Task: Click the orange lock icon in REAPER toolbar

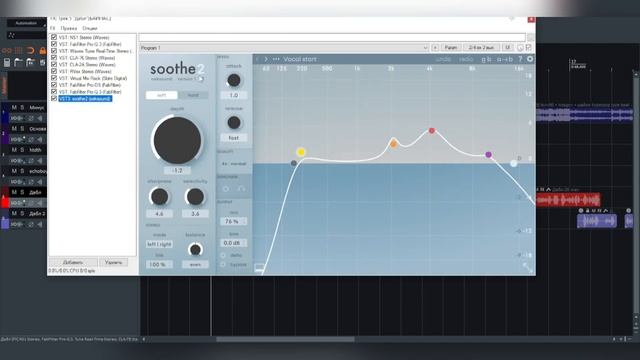Action: click(42, 51)
